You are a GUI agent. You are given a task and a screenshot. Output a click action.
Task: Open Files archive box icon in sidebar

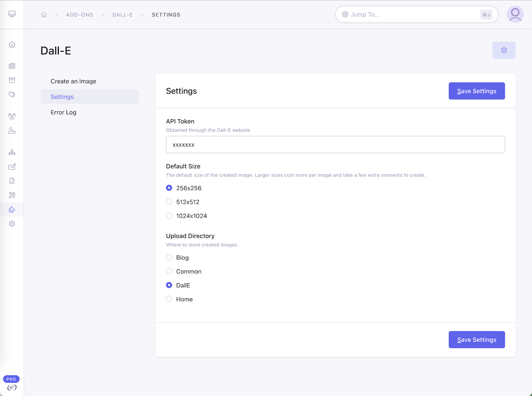click(12, 80)
